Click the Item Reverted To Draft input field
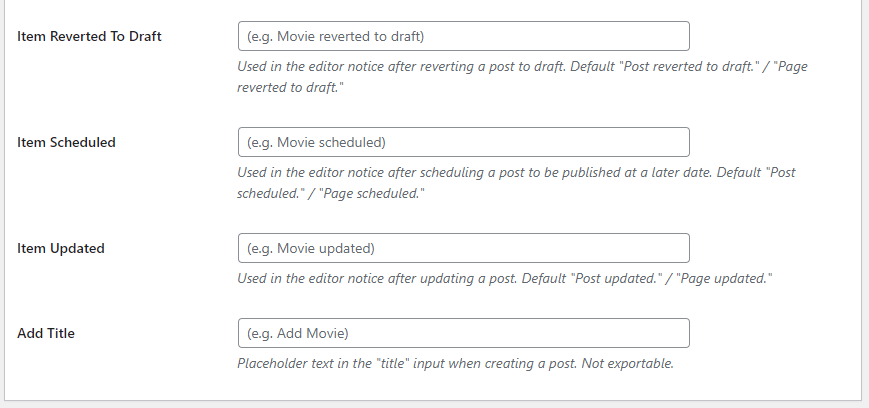869x408 pixels. click(x=463, y=37)
